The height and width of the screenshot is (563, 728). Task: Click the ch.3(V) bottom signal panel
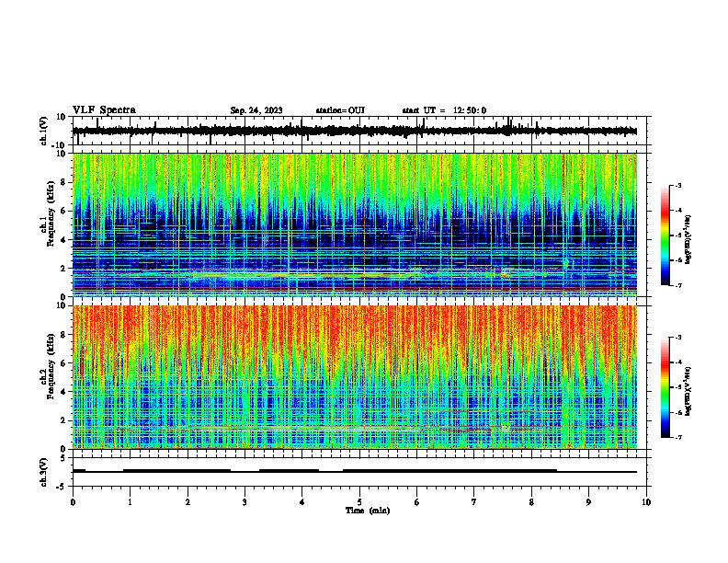361,472
